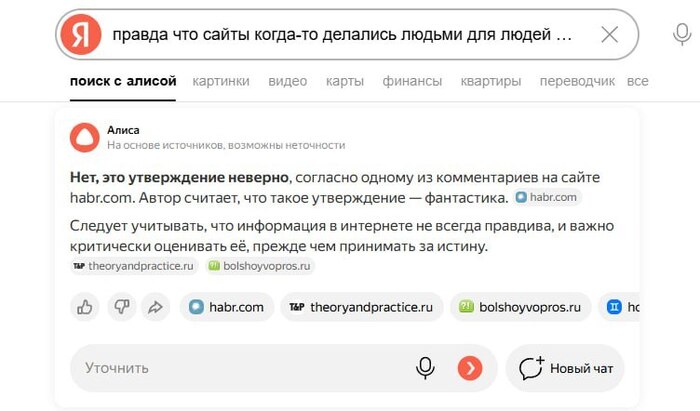Switch to the картинки tab

point(222,81)
